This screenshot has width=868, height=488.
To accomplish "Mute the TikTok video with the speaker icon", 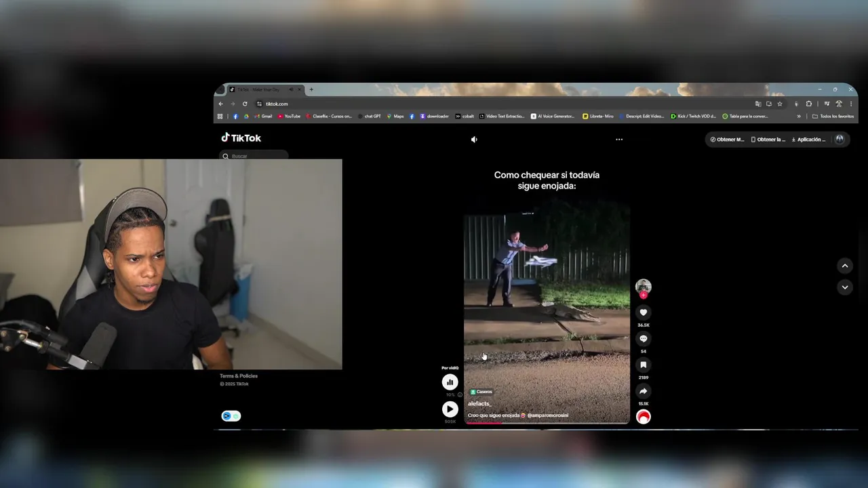I will click(474, 140).
